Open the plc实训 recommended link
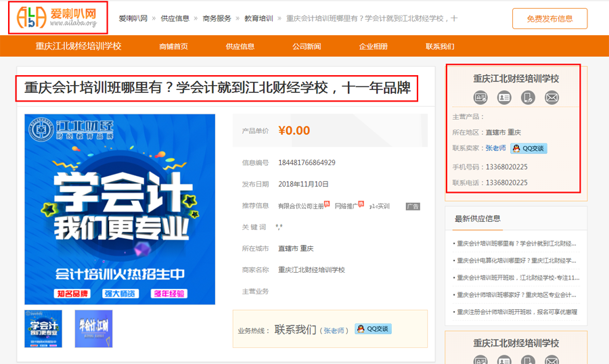 point(380,206)
